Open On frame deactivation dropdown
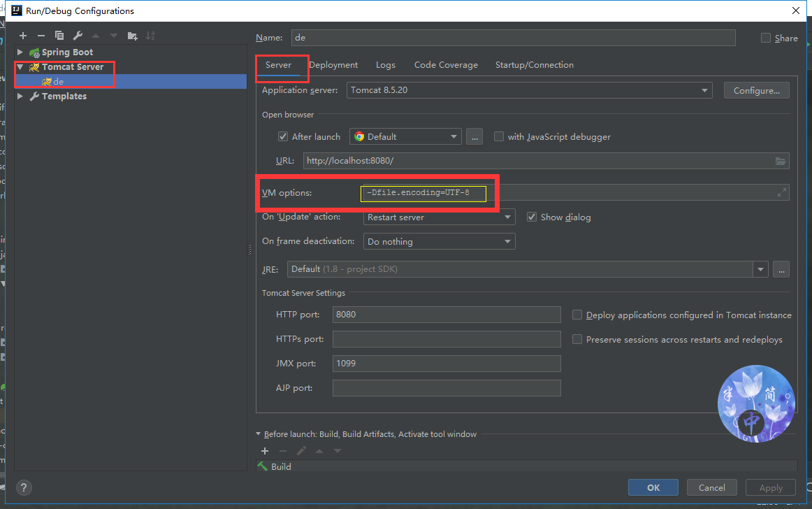Screen dimensions: 812x509 (439, 241)
